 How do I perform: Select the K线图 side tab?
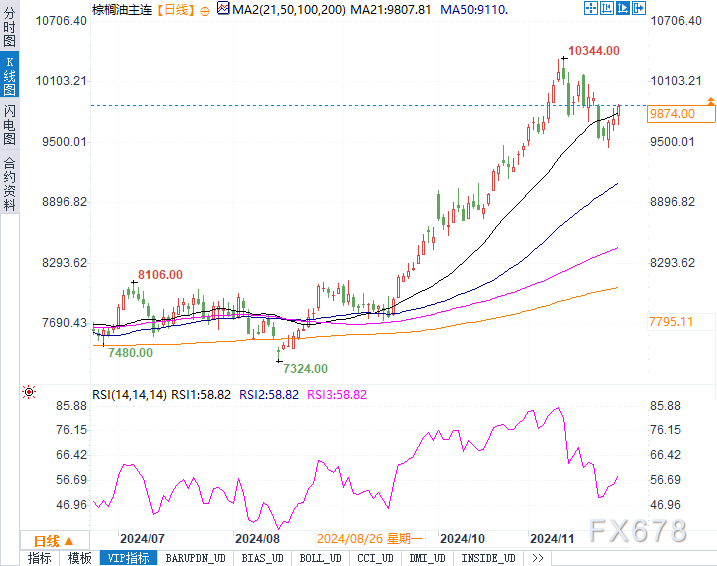coord(9,77)
